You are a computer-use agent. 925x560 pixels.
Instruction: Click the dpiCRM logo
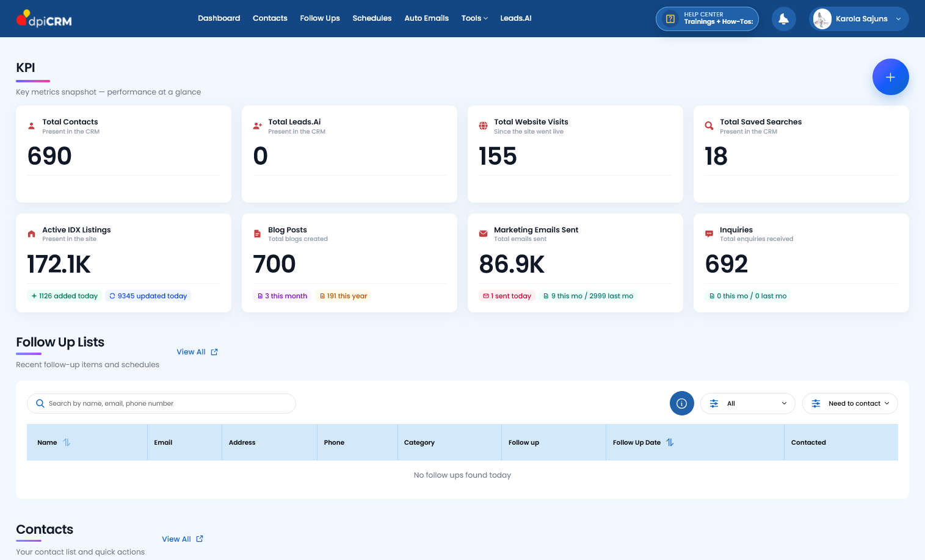click(x=44, y=19)
